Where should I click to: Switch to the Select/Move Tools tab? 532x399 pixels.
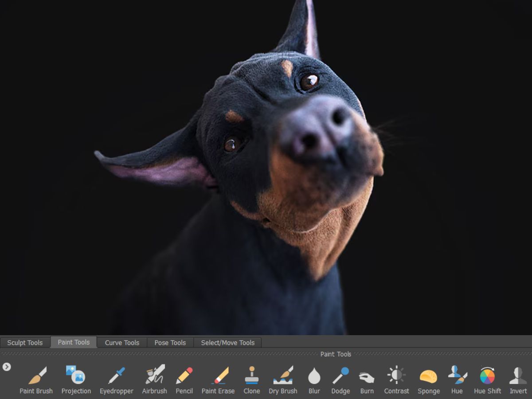point(228,343)
